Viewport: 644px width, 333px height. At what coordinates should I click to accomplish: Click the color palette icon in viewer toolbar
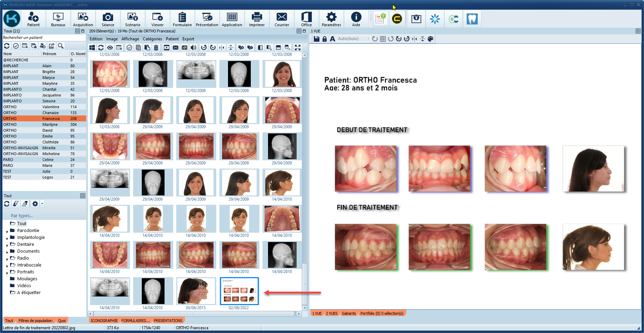[430, 39]
